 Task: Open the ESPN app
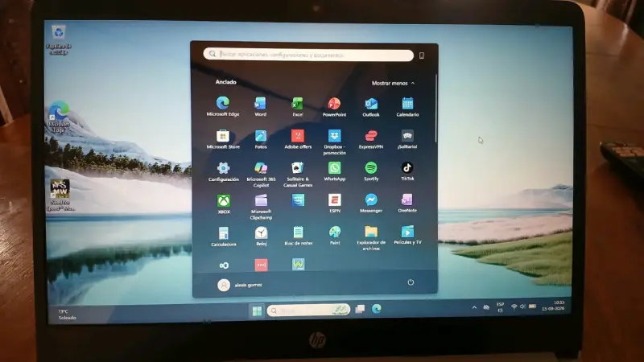[x=335, y=204]
